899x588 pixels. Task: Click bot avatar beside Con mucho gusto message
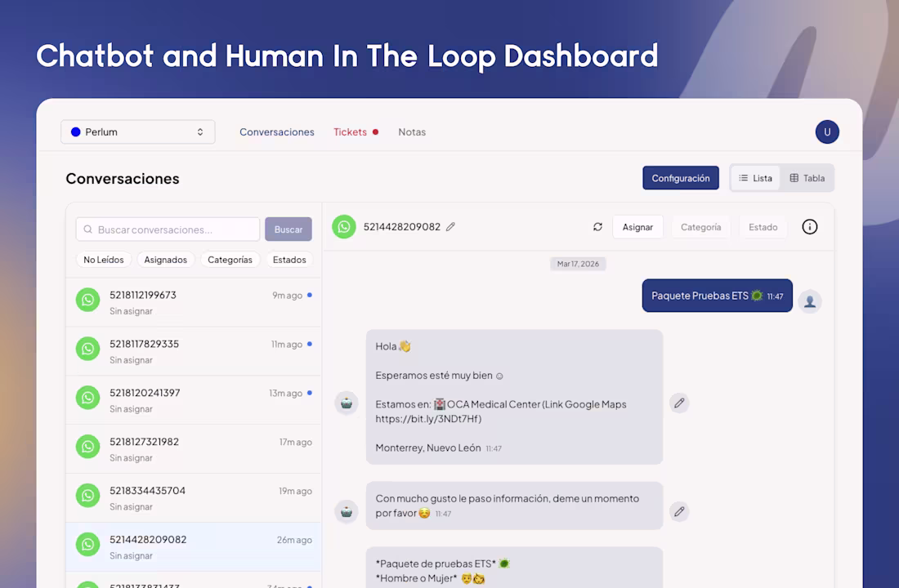pyautogui.click(x=347, y=511)
